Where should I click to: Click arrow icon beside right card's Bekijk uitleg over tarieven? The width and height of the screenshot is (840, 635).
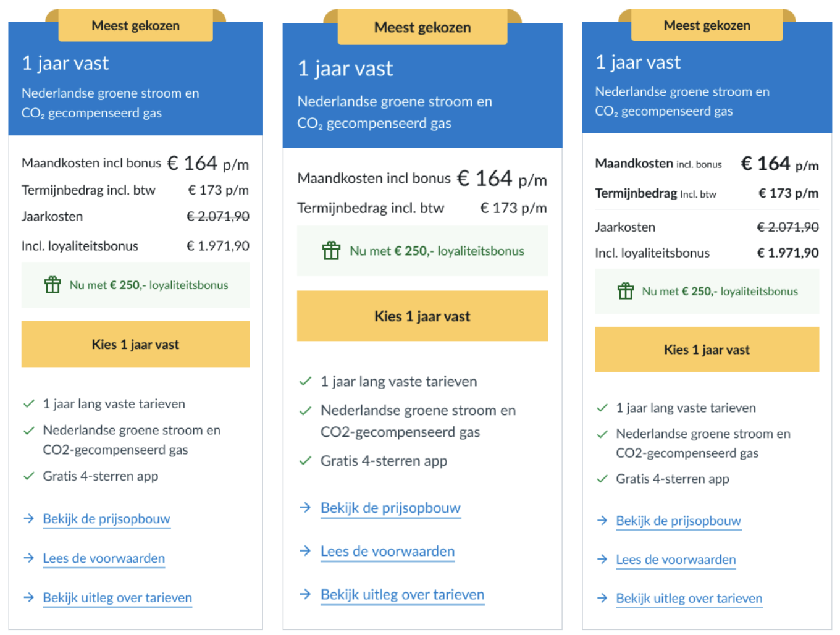602,598
